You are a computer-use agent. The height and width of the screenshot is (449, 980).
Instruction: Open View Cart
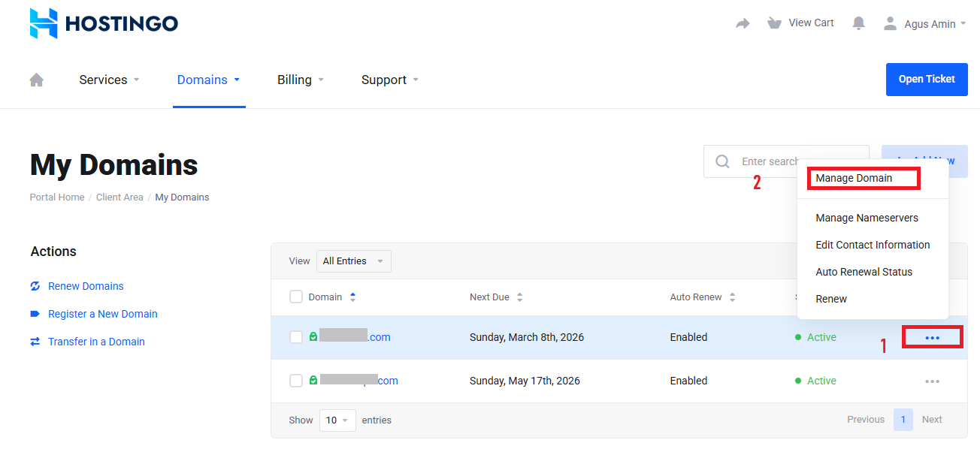tap(800, 23)
